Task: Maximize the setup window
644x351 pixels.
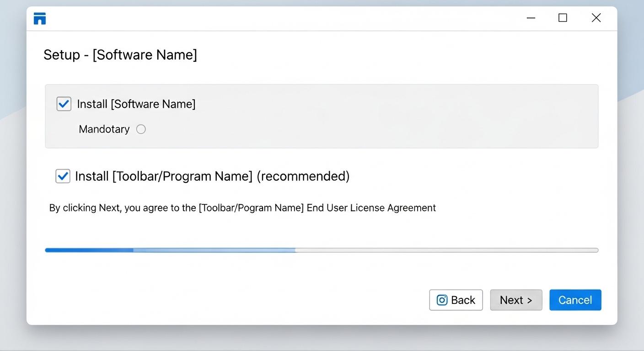Action: [563, 18]
